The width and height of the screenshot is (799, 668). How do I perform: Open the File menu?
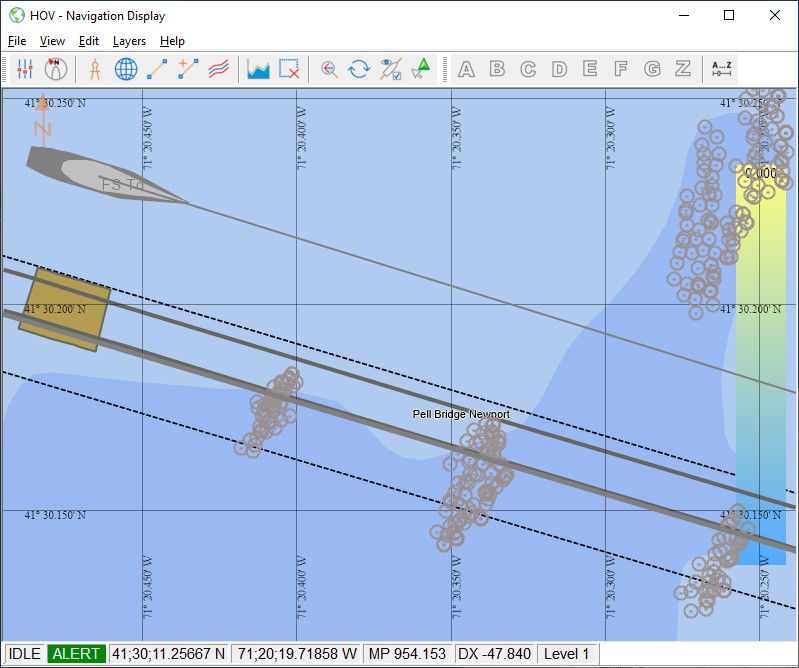tap(17, 41)
